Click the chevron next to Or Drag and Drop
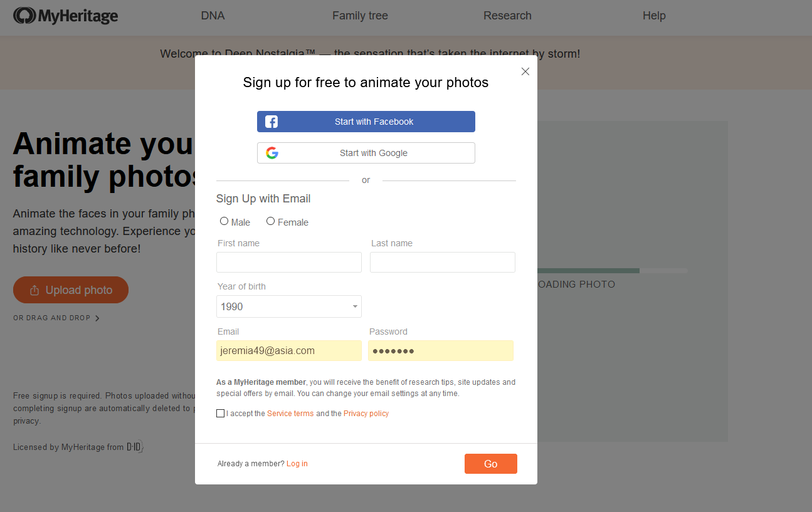 click(x=97, y=318)
